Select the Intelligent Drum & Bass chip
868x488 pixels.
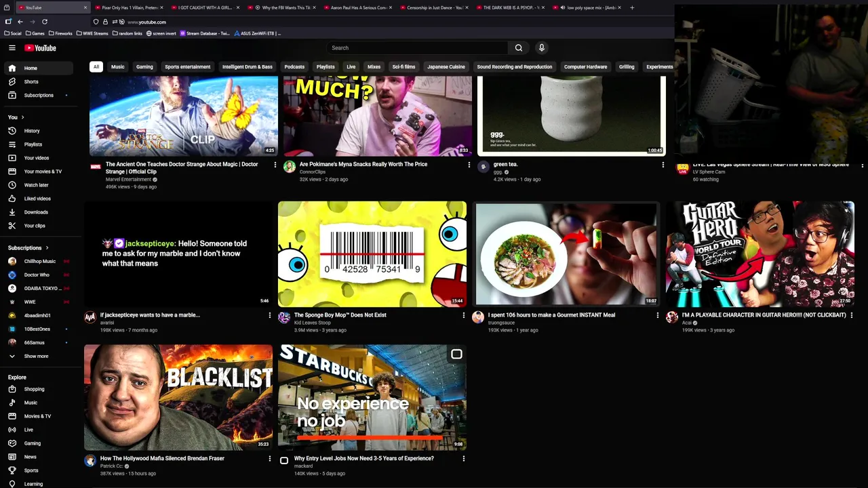pos(247,66)
